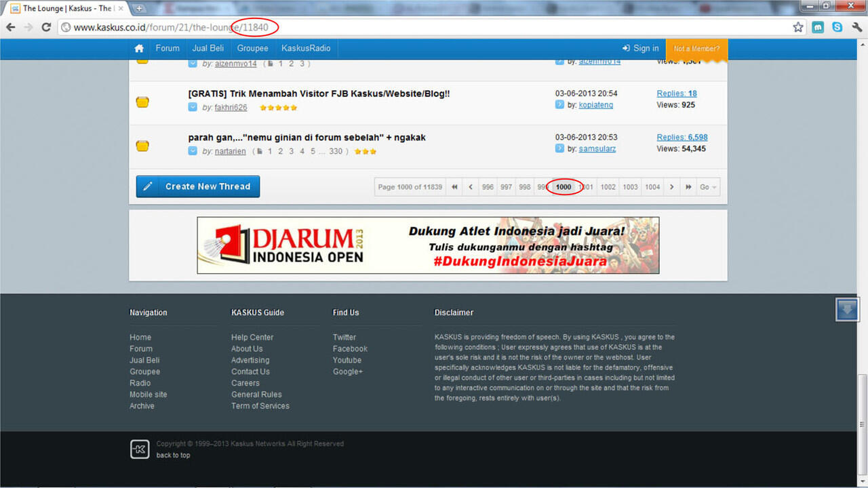Viewport: 868px width, 488px height.
Task: Open Groupee in the navbar
Action: (253, 49)
